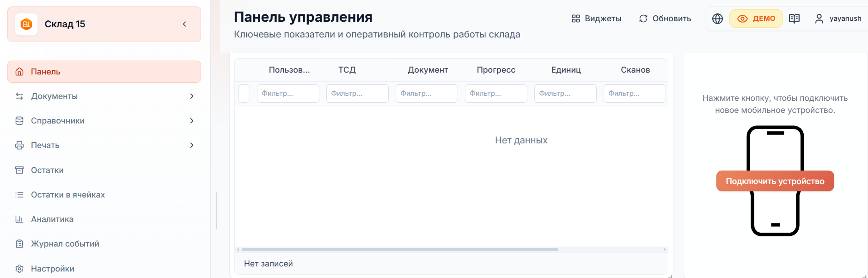
Task: Click the Склад 15 orange logo icon
Action: pyautogui.click(x=26, y=24)
